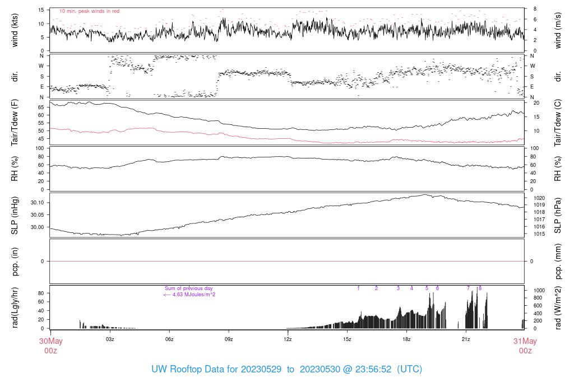Click purple hour marker '3' in radiation panel
The height and width of the screenshot is (392, 574).
(x=399, y=288)
